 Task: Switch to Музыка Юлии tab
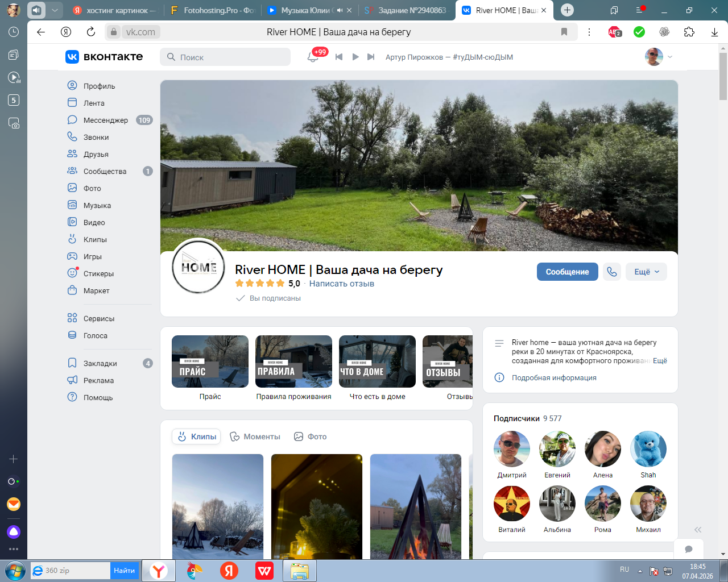click(309, 10)
